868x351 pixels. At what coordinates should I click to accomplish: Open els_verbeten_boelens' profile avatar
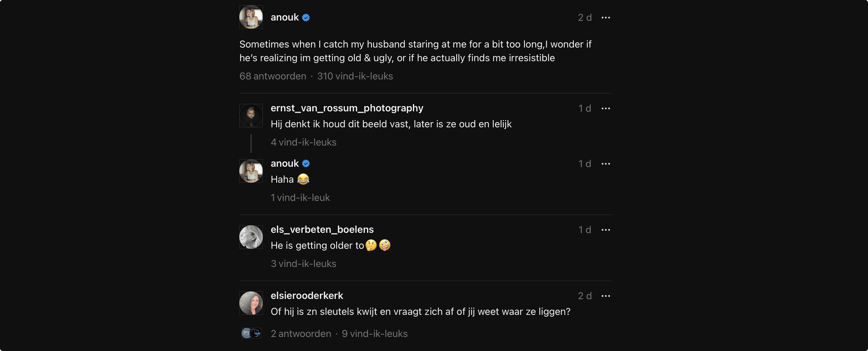click(251, 237)
